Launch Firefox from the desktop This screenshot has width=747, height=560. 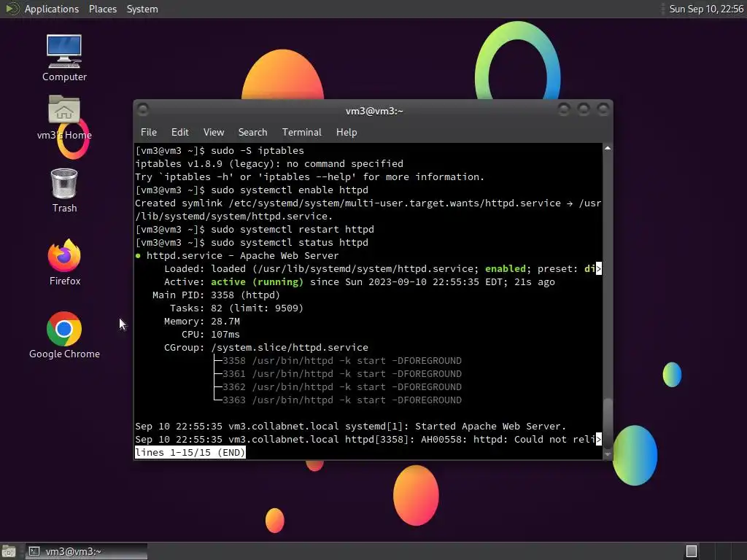tap(64, 262)
